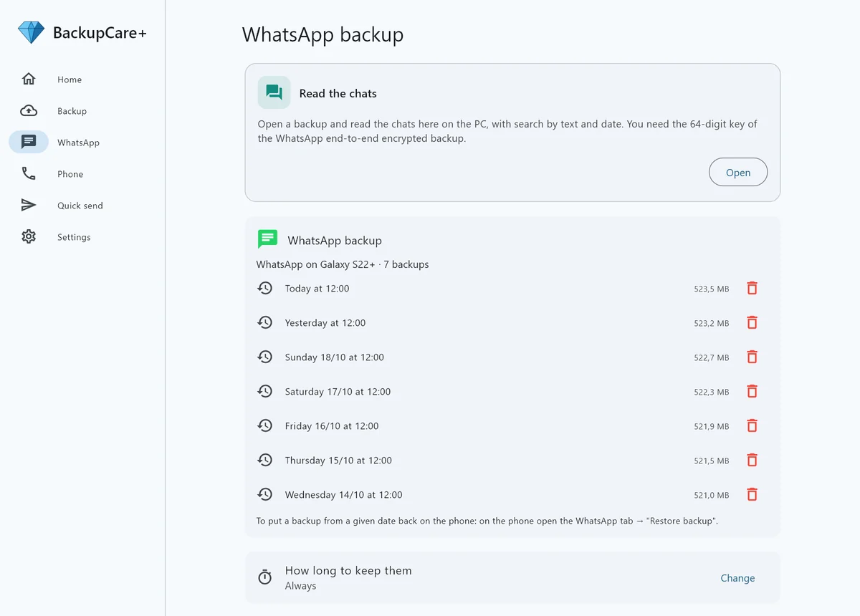This screenshot has height=616, width=860.
Task: Click the stopwatch icon for retention setting
Action: [265, 577]
